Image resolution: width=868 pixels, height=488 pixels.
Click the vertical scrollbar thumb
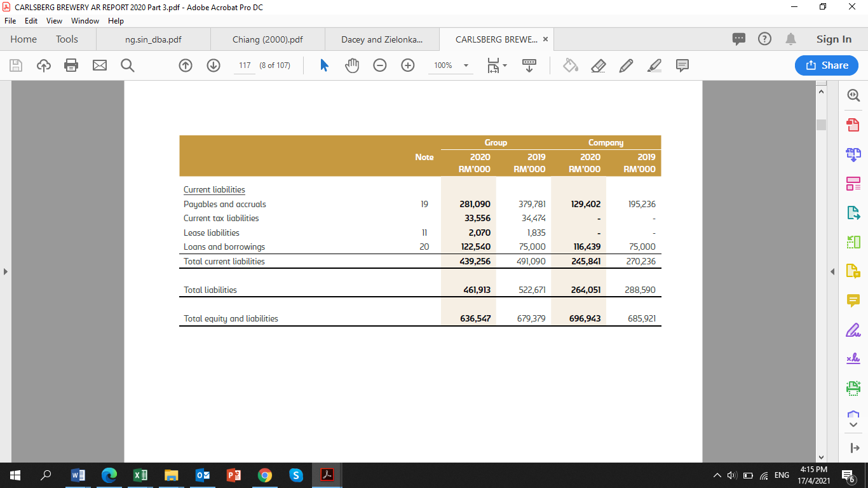tap(821, 125)
